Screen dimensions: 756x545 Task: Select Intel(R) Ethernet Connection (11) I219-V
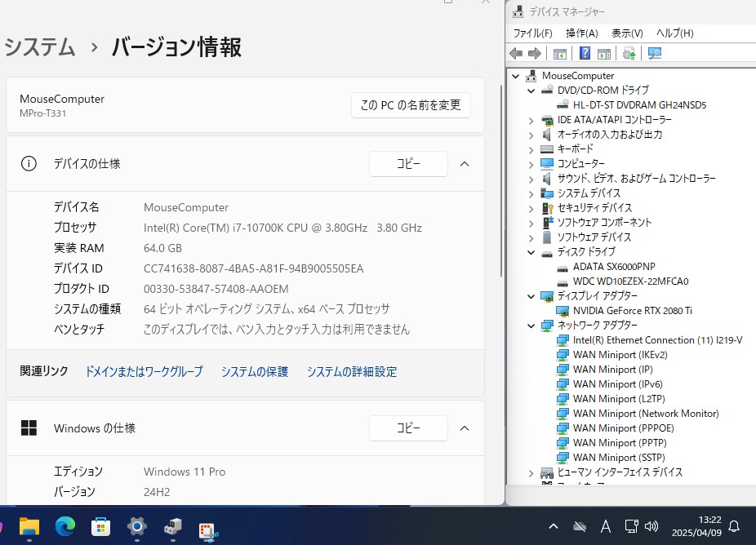657,340
